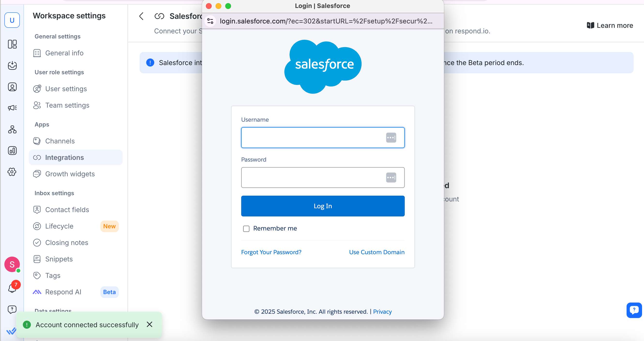Open the Broadcasts megaphone icon

coord(12,108)
